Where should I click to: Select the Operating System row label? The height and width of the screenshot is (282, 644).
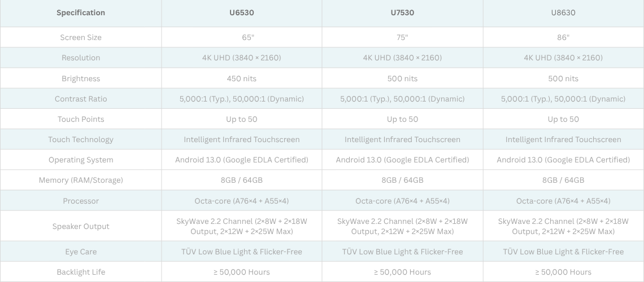point(81,160)
